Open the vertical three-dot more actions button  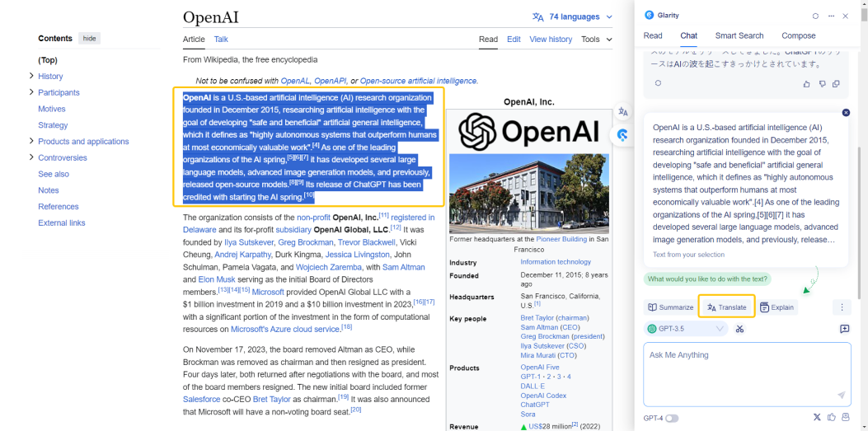(842, 307)
